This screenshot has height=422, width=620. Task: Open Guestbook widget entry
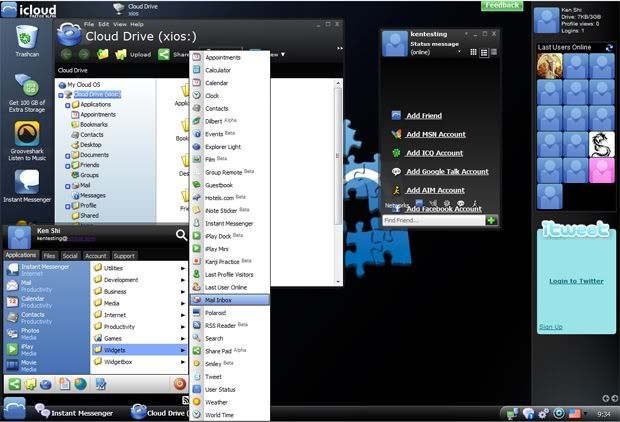tap(230, 185)
